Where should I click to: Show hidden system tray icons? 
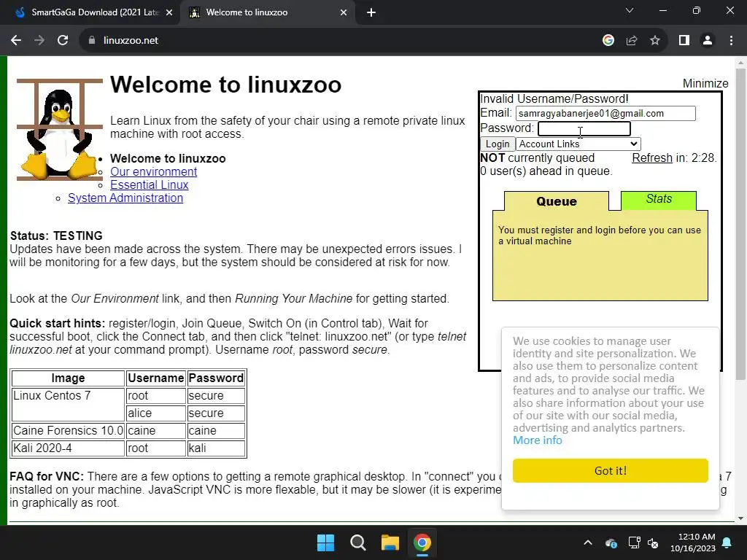tap(588, 542)
